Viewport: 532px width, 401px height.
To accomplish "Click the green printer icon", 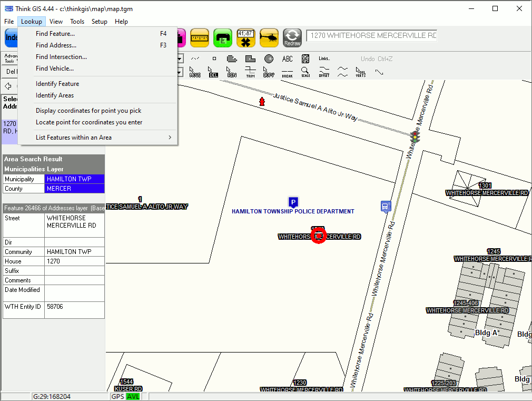I will pyautogui.click(x=223, y=38).
